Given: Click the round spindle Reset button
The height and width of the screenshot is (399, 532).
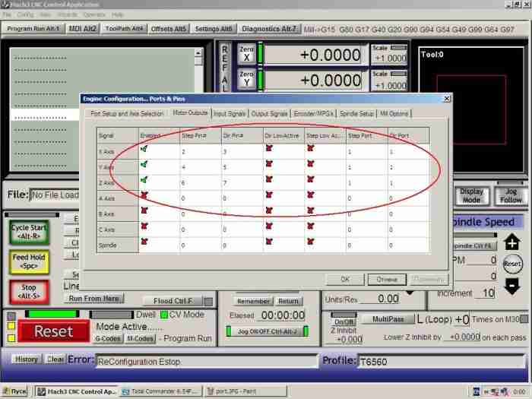Looking at the screenshot, I should pyautogui.click(x=512, y=264).
